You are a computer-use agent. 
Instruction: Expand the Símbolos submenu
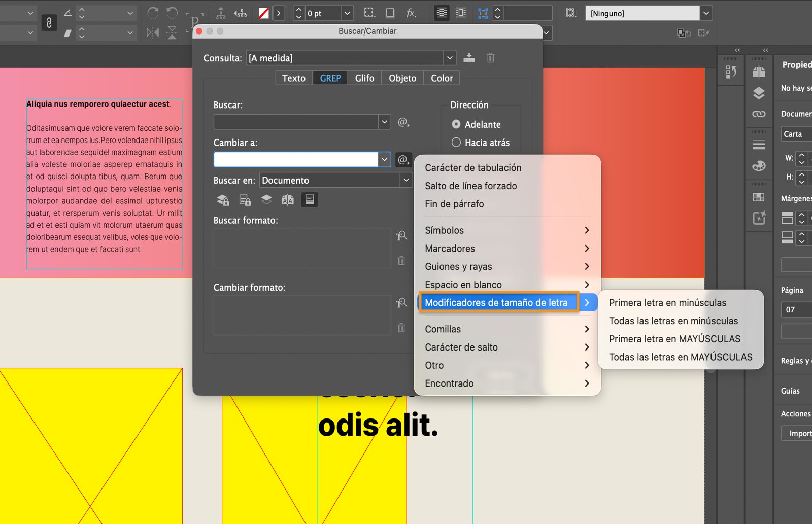[x=507, y=230]
